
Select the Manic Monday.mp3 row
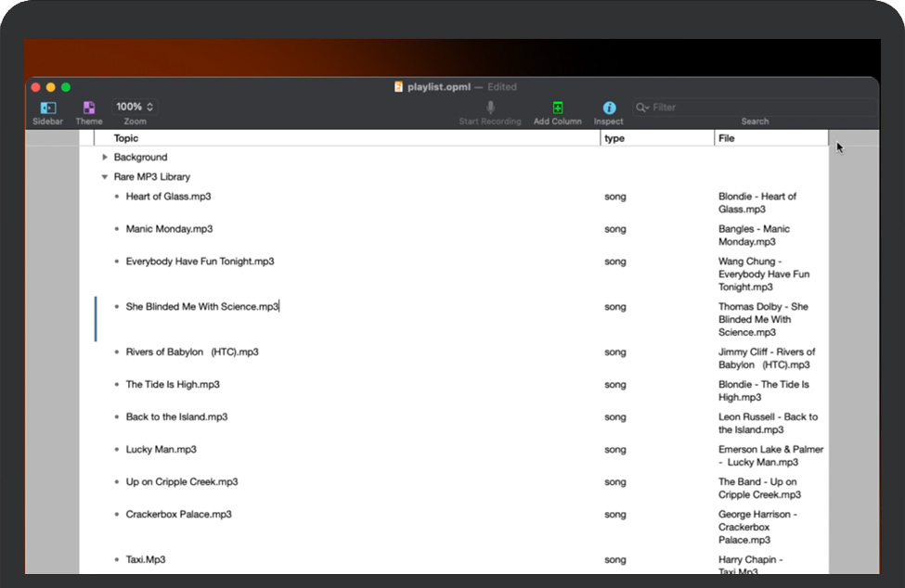coord(169,229)
